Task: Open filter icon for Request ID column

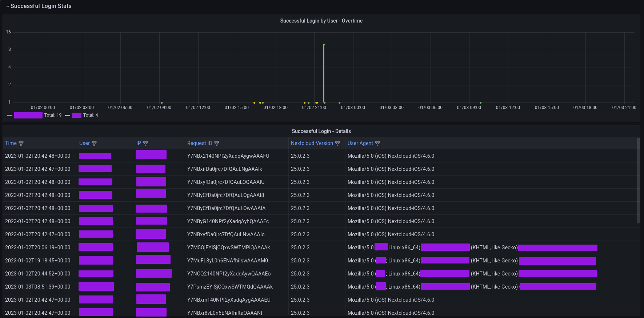Action: point(217,144)
